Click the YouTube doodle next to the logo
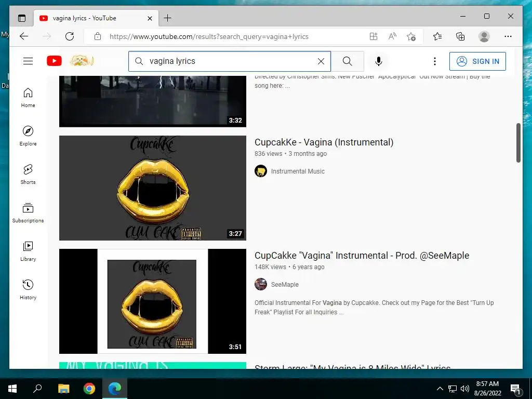Screen dimensions: 532x399 (82, 61)
